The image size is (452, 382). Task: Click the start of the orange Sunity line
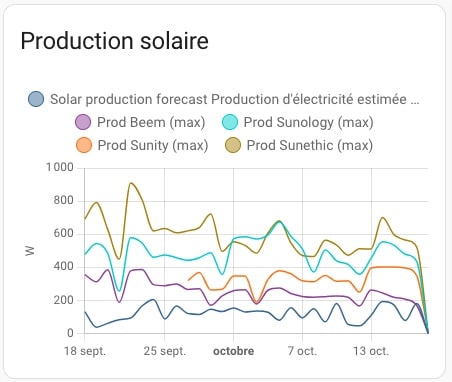[189, 280]
